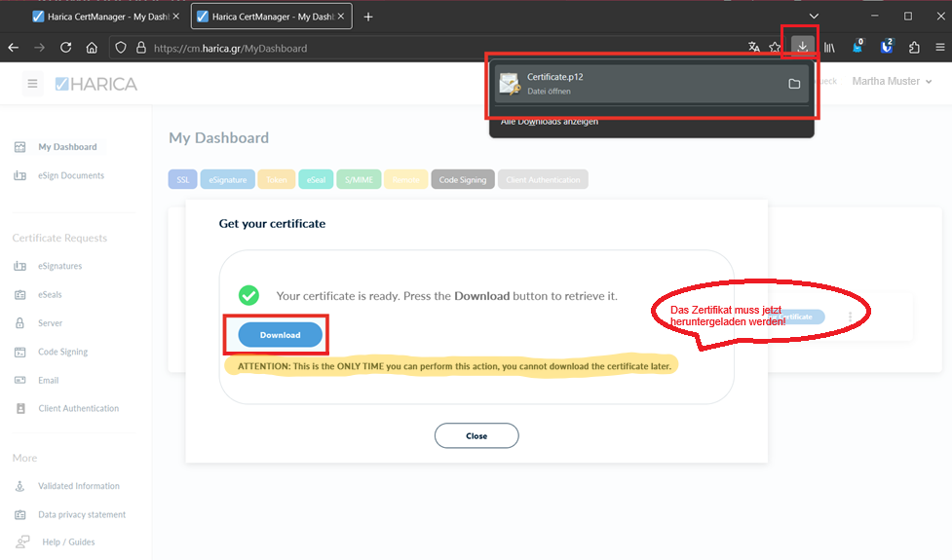Reload the page with the refresh icon
Screen dimensions: 952x560
[65, 48]
